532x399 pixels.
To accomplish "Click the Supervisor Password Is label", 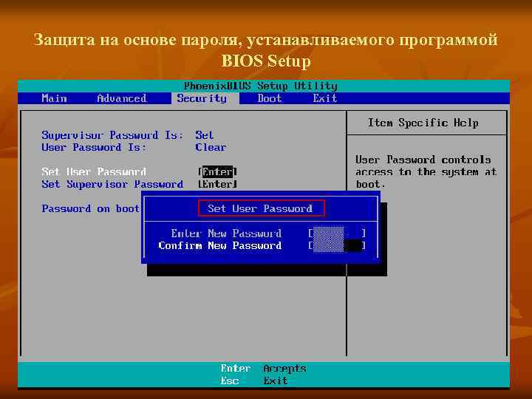I will 112,135.
